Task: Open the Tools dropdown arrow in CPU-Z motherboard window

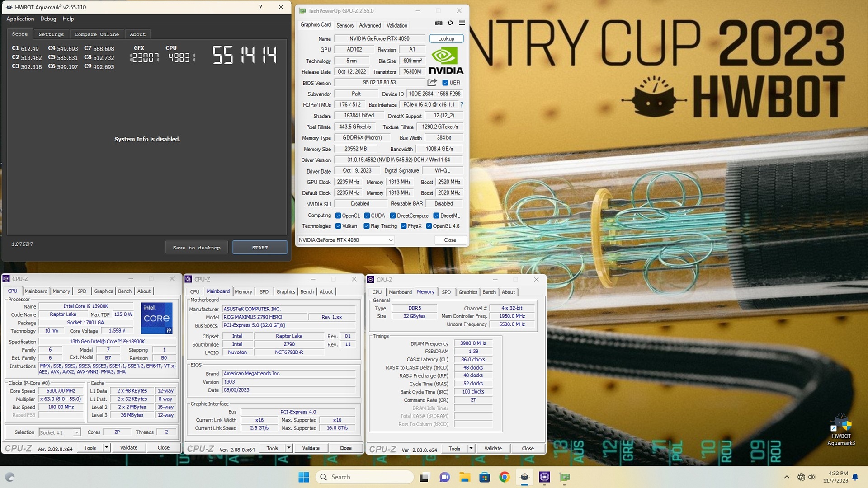Action: tap(289, 448)
